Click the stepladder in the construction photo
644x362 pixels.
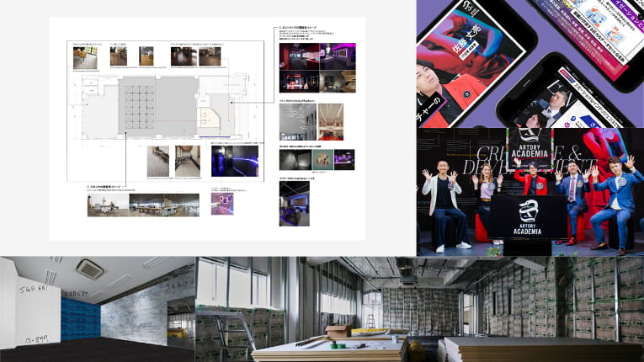[370, 321]
